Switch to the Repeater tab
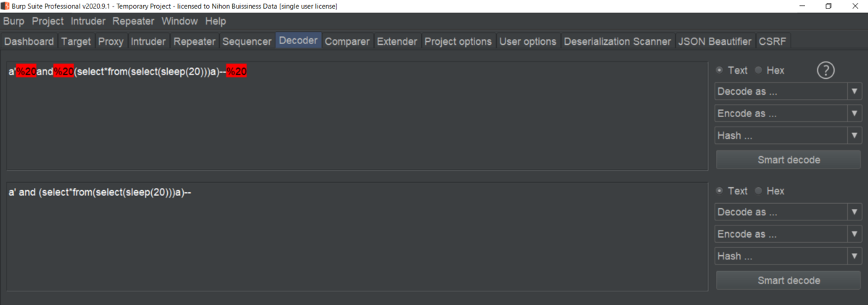The height and width of the screenshot is (305, 868). point(195,41)
